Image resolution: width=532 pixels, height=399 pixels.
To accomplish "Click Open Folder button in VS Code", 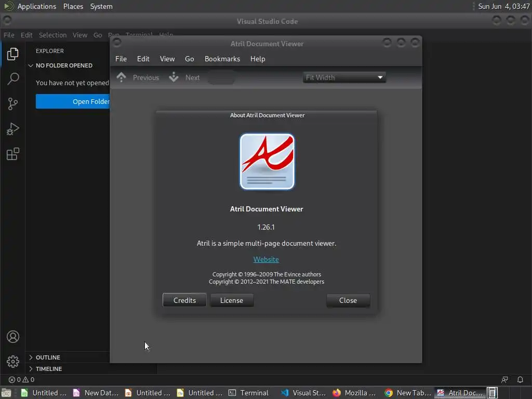I will click(73, 101).
